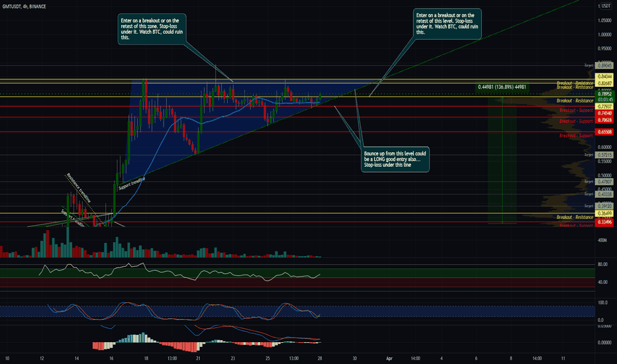Click the 0.77937 yellow price label
This screenshot has height=364, width=617.
pos(605,107)
